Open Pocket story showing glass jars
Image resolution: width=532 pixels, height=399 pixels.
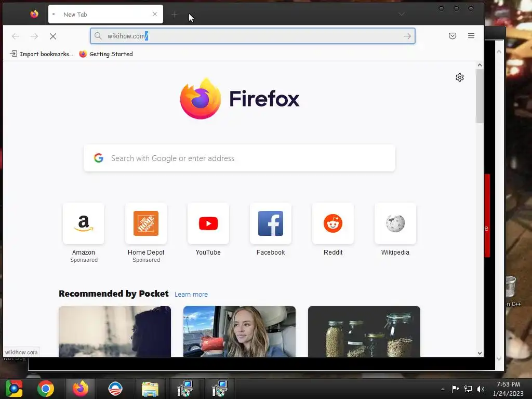364,331
